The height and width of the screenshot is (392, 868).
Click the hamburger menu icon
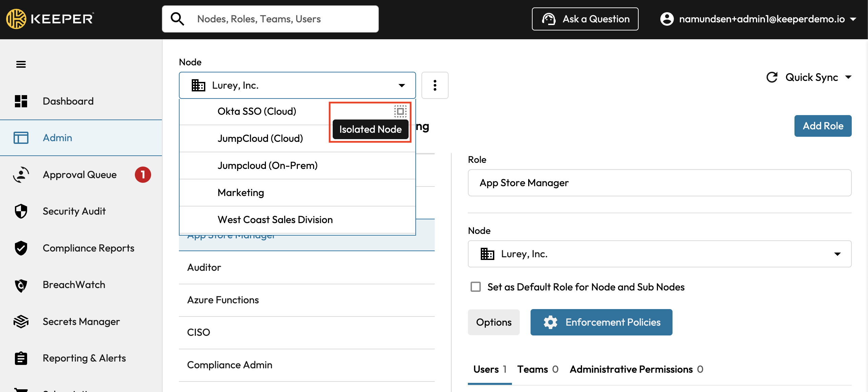point(21,64)
